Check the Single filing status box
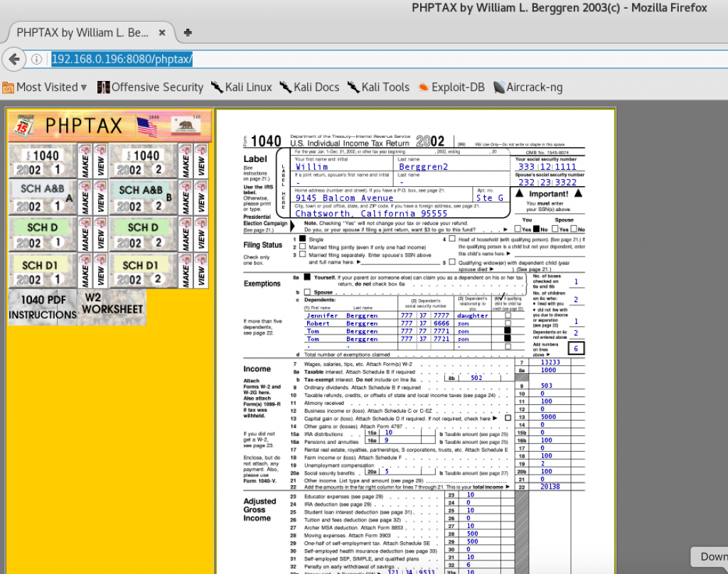728x574 pixels. pos(303,239)
